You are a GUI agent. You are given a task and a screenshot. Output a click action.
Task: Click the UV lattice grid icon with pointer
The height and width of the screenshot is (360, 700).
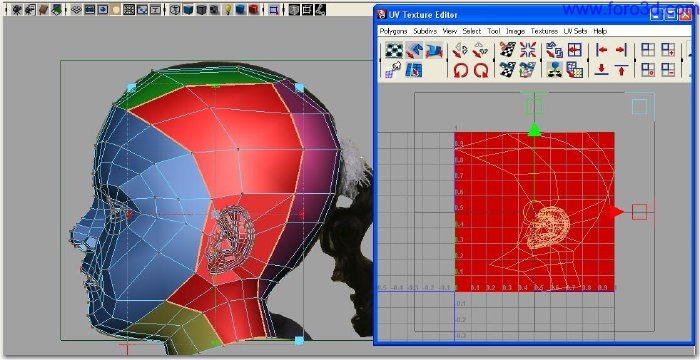(x=393, y=70)
